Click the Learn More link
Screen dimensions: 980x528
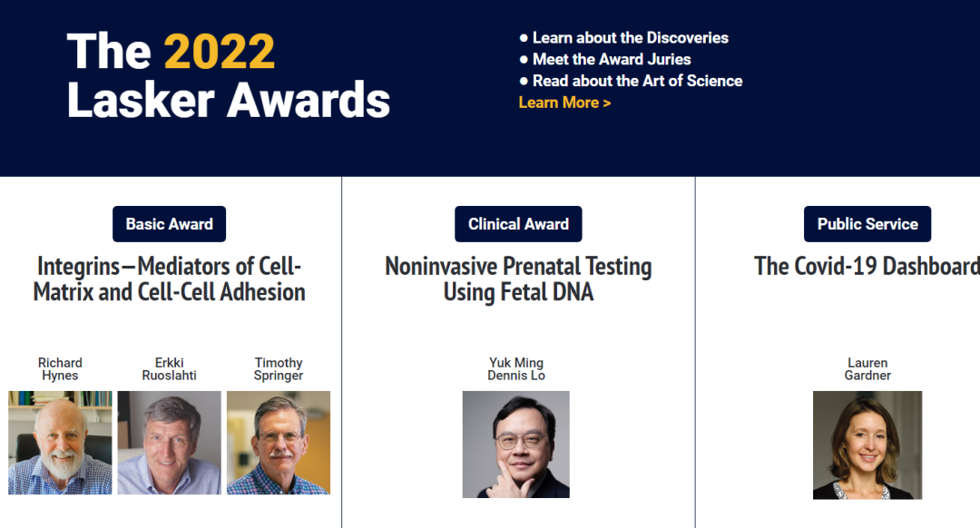564,103
